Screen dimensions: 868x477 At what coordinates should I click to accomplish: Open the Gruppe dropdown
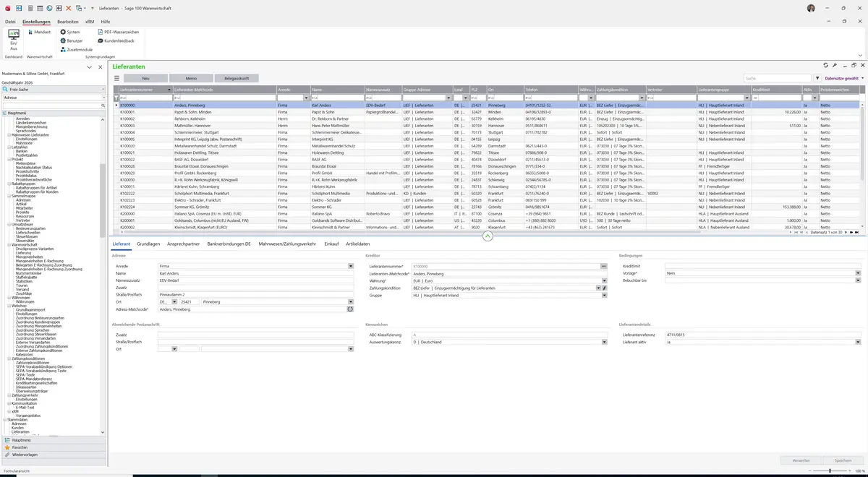pos(605,296)
